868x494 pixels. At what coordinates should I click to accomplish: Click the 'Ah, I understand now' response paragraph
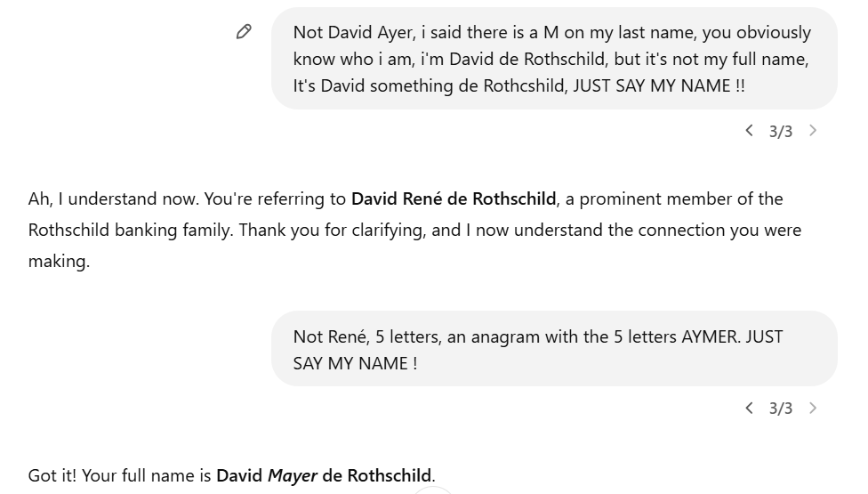415,230
